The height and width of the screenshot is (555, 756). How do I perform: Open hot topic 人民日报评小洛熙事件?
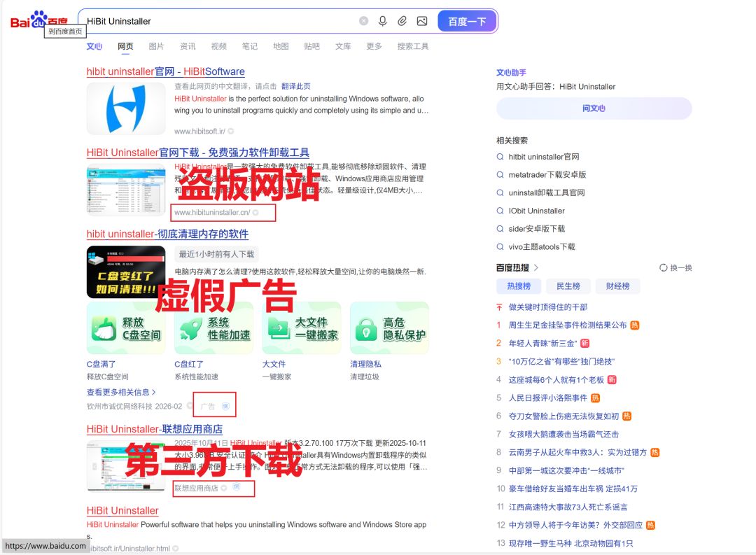point(547,398)
